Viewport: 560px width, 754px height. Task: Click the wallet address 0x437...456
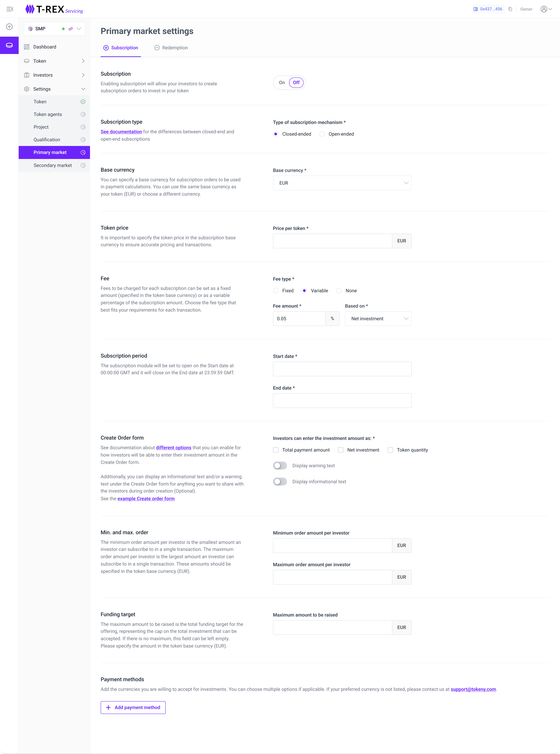coord(488,9)
